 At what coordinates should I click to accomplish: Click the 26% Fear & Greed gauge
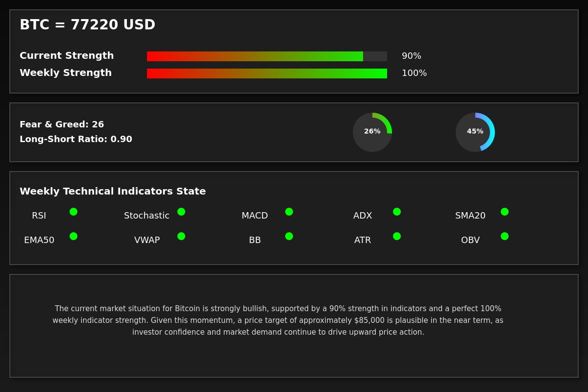[x=372, y=132]
